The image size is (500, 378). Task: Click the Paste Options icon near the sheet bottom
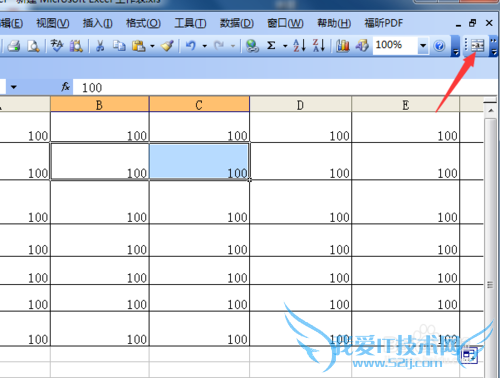pyautogui.click(x=470, y=355)
